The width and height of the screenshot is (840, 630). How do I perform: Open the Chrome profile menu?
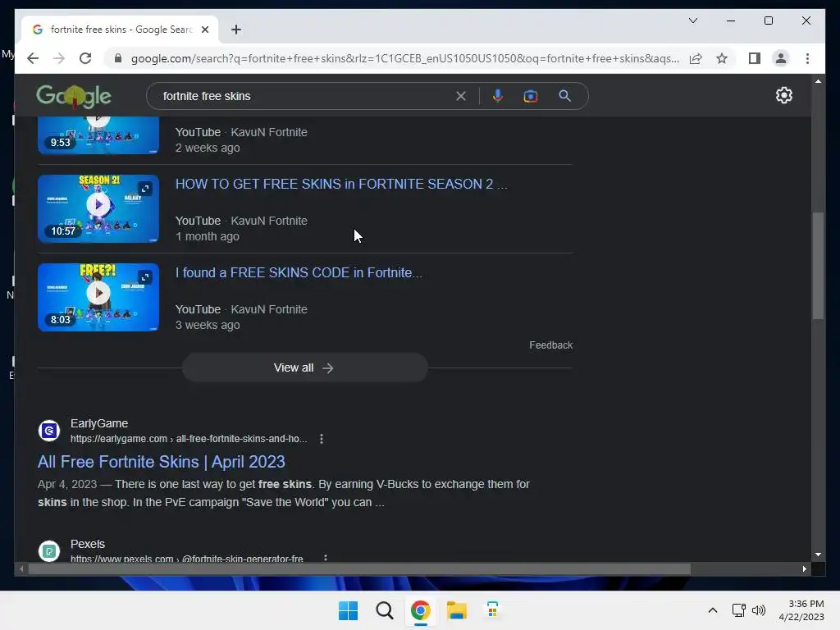781,58
